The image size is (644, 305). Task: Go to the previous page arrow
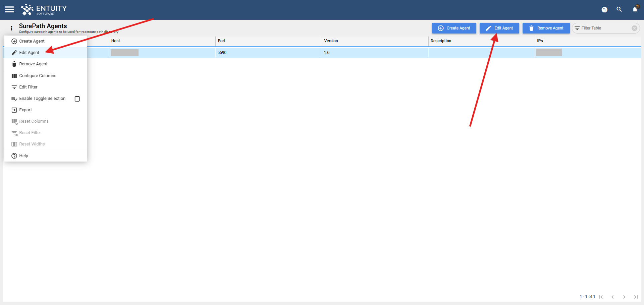coord(612,297)
